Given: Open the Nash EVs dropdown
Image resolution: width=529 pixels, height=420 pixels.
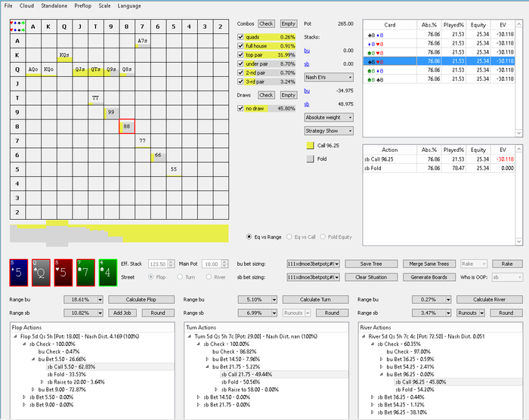Looking at the screenshot, I should point(329,77).
